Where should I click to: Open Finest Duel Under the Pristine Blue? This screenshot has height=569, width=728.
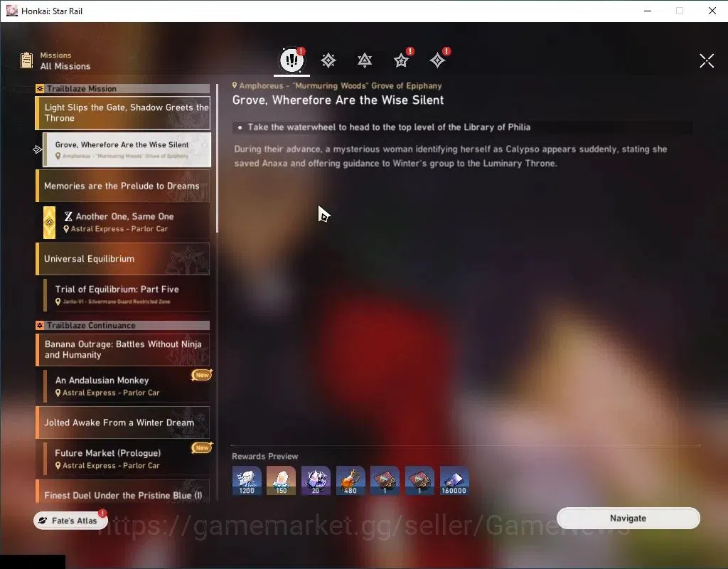click(122, 491)
